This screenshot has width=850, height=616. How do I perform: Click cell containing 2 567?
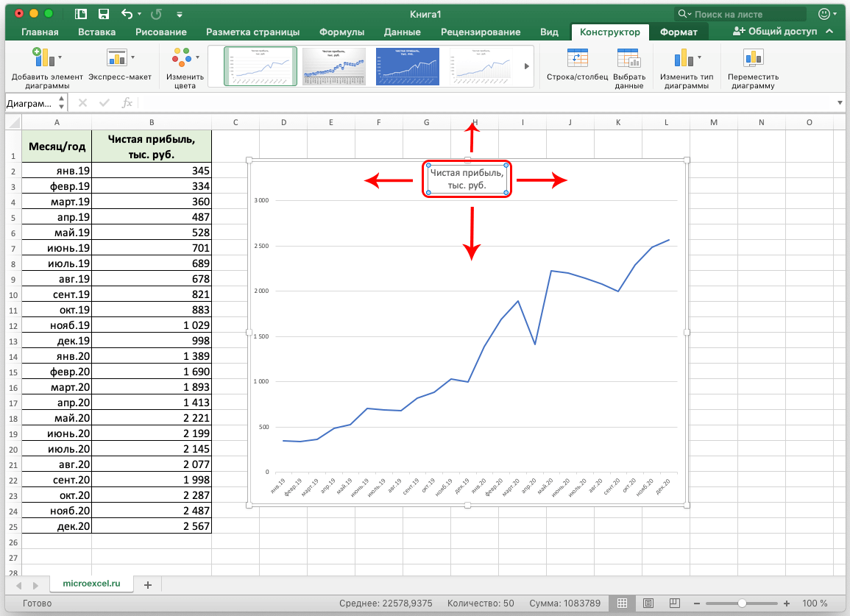tap(152, 526)
